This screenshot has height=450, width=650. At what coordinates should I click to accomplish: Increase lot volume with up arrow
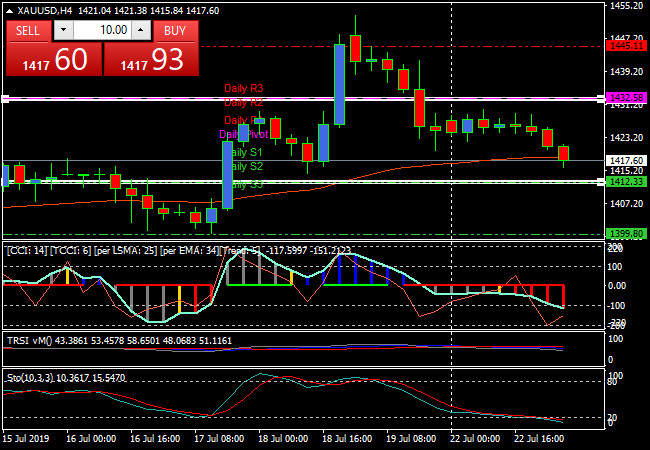pyautogui.click(x=140, y=30)
